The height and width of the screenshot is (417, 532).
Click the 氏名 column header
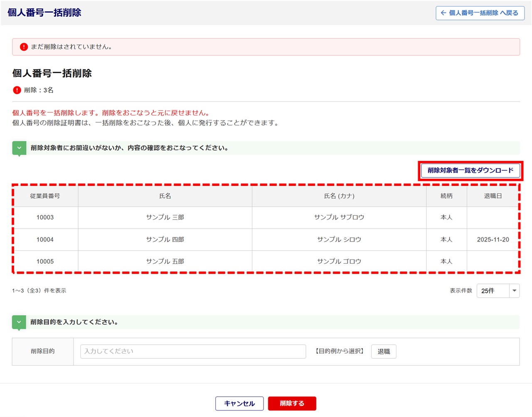(x=165, y=196)
